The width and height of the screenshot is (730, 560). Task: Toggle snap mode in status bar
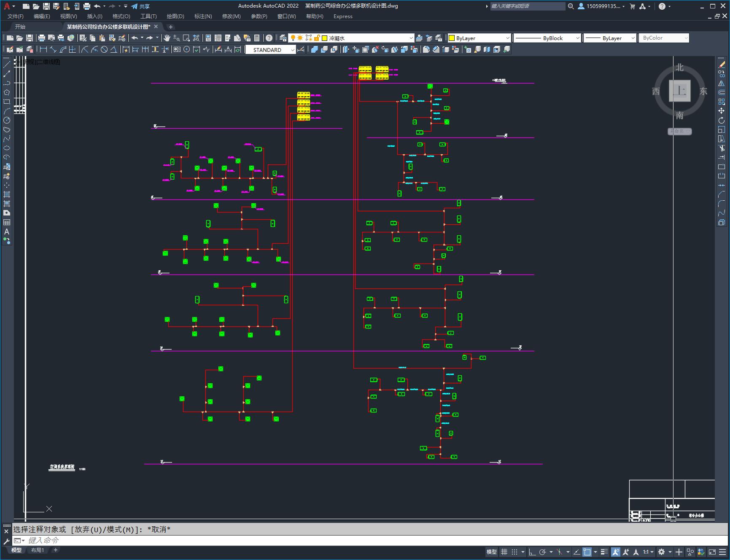click(515, 552)
